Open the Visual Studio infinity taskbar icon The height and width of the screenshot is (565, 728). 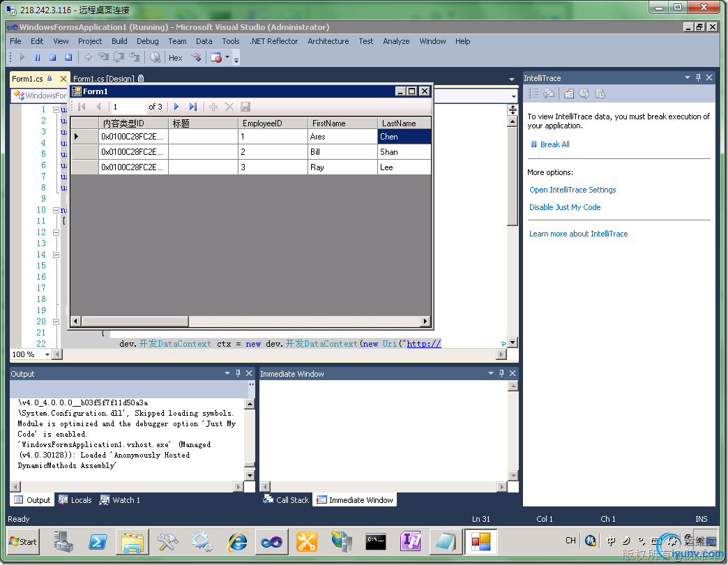[x=272, y=542]
